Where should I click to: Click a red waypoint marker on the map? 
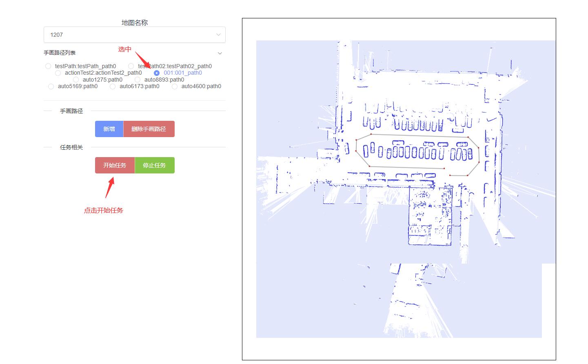[x=371, y=134]
